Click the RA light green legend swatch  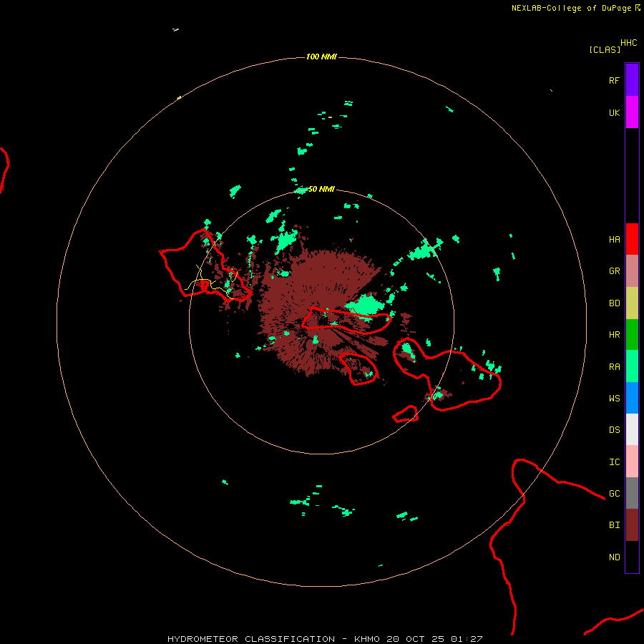(x=632, y=366)
